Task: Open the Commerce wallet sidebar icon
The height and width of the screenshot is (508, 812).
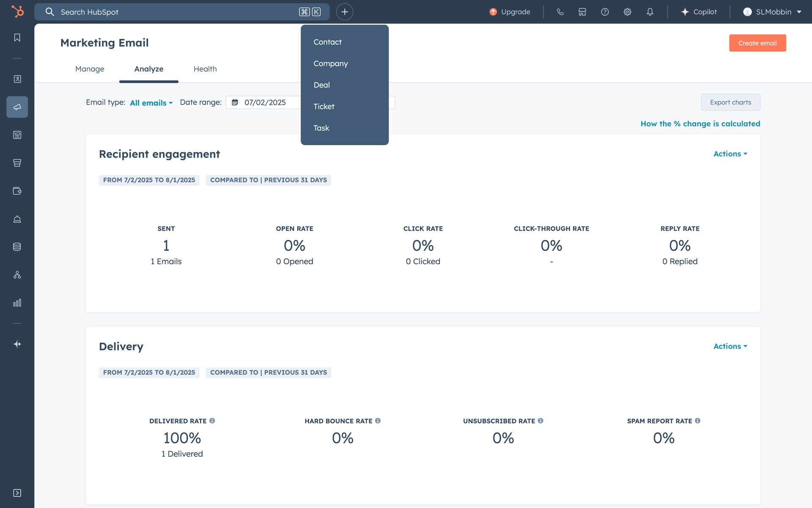Action: (17, 191)
